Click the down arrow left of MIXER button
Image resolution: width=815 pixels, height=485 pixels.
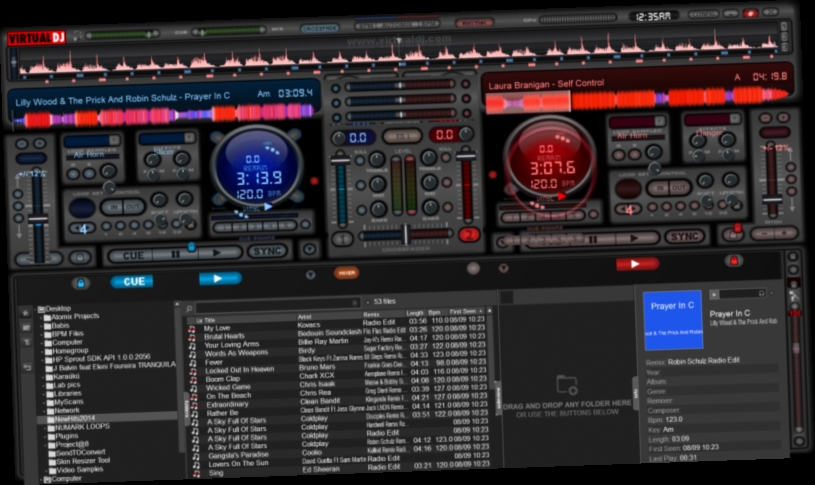pyautogui.click(x=310, y=274)
